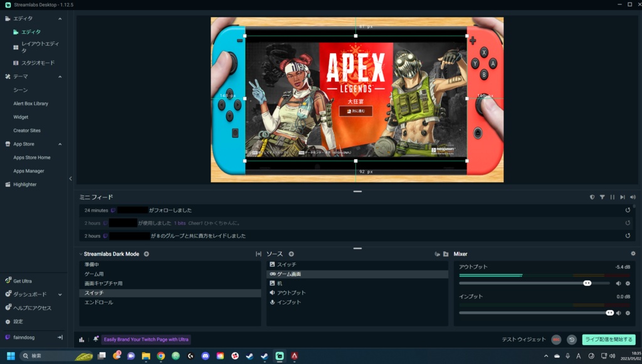642x364 pixels.
Task: Open Discord from the taskbar
Action: click(x=205, y=356)
